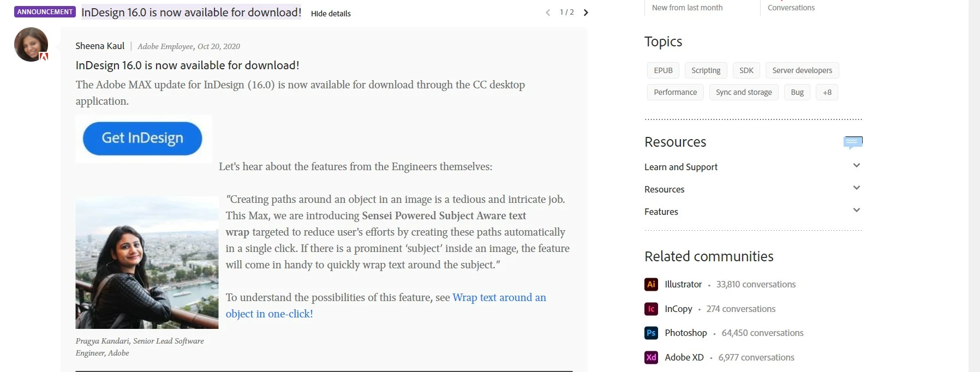Select the Scripting topic tag

click(x=706, y=70)
